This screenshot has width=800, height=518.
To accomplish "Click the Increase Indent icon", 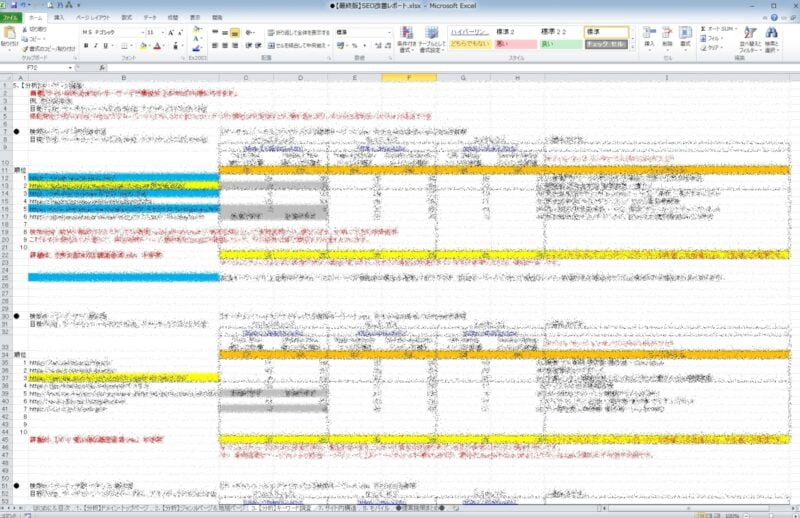I will [x=258, y=45].
